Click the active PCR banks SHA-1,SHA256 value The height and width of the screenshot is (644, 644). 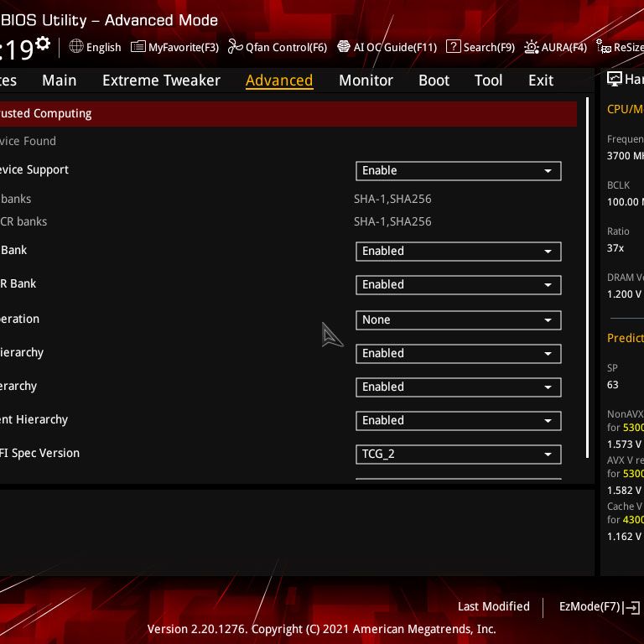point(392,200)
